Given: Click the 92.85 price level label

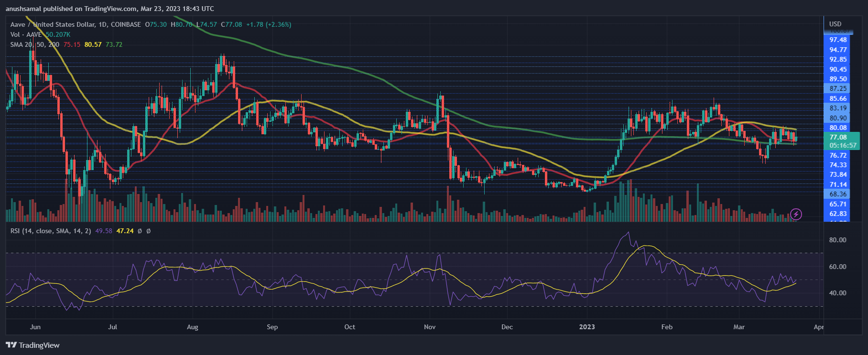Looking at the screenshot, I should click(838, 59).
